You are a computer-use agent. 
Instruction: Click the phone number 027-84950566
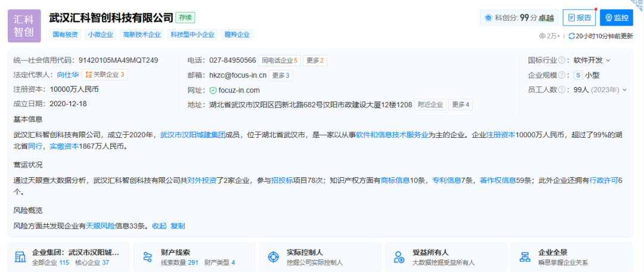coord(233,60)
